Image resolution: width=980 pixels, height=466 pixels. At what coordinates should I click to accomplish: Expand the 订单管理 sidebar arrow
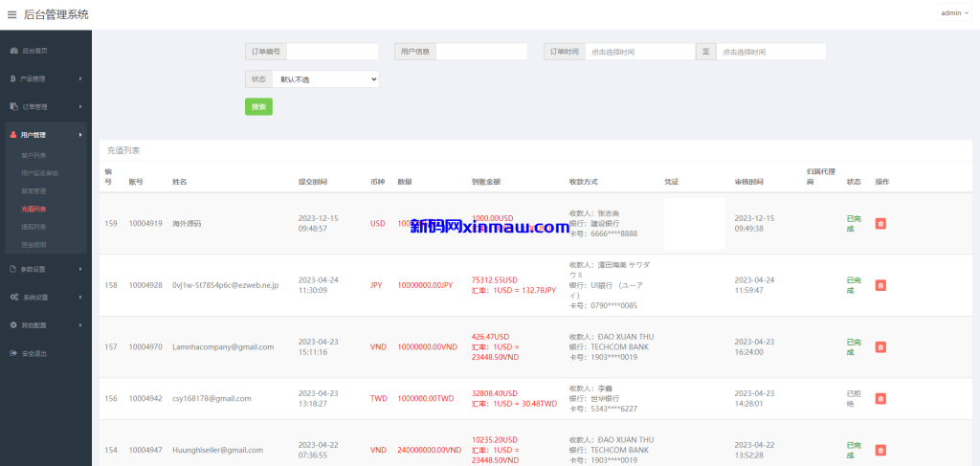80,107
